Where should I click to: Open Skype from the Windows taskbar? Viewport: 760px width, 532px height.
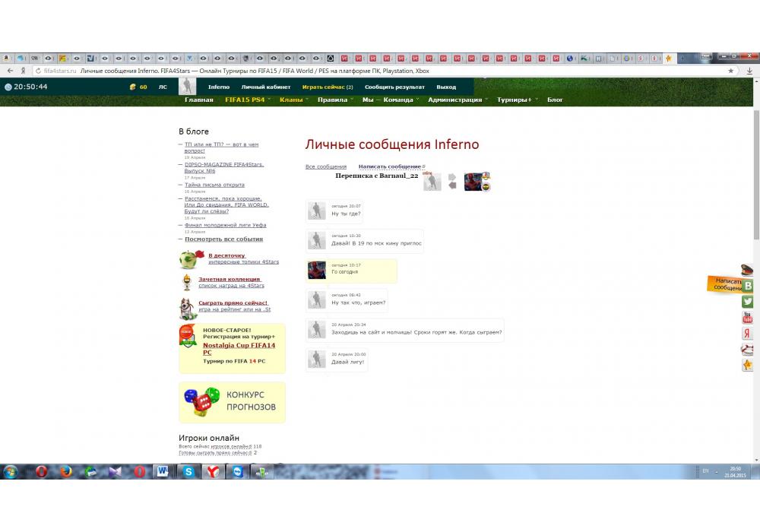(188, 472)
